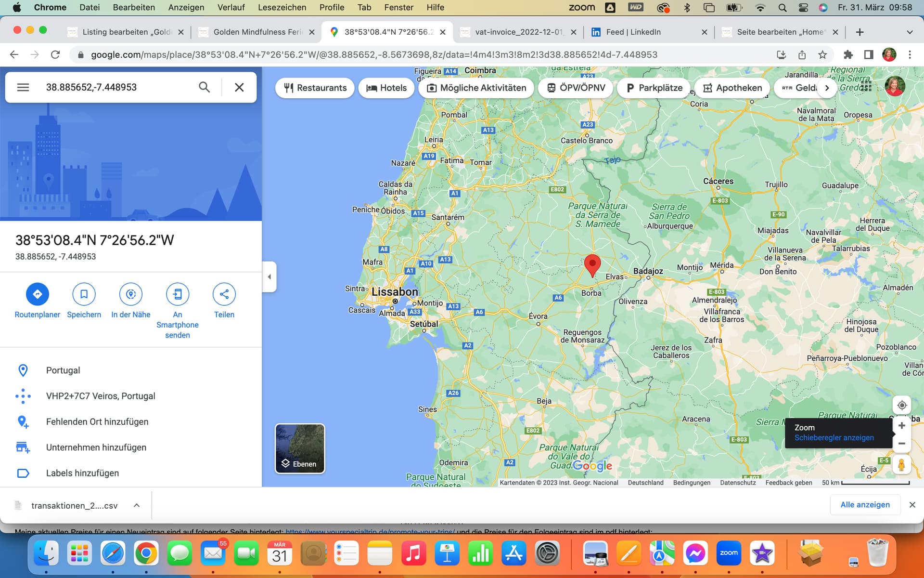Click the Routenplaner directions icon

pyautogui.click(x=38, y=294)
